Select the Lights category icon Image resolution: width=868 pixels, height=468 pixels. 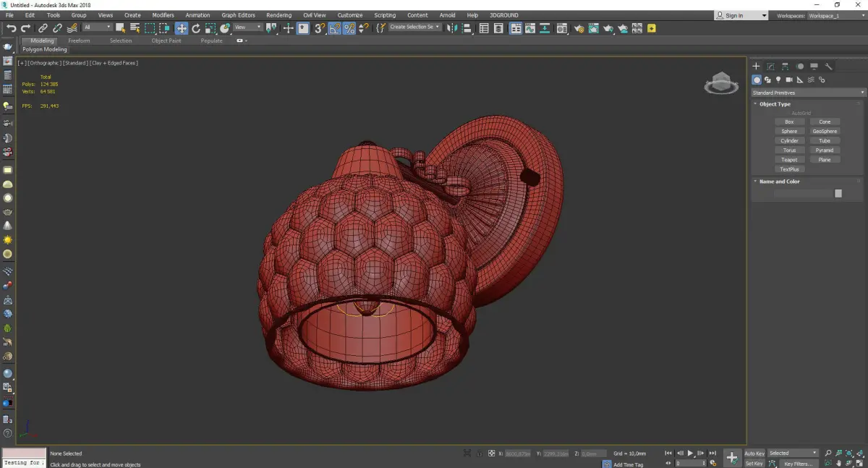778,80
